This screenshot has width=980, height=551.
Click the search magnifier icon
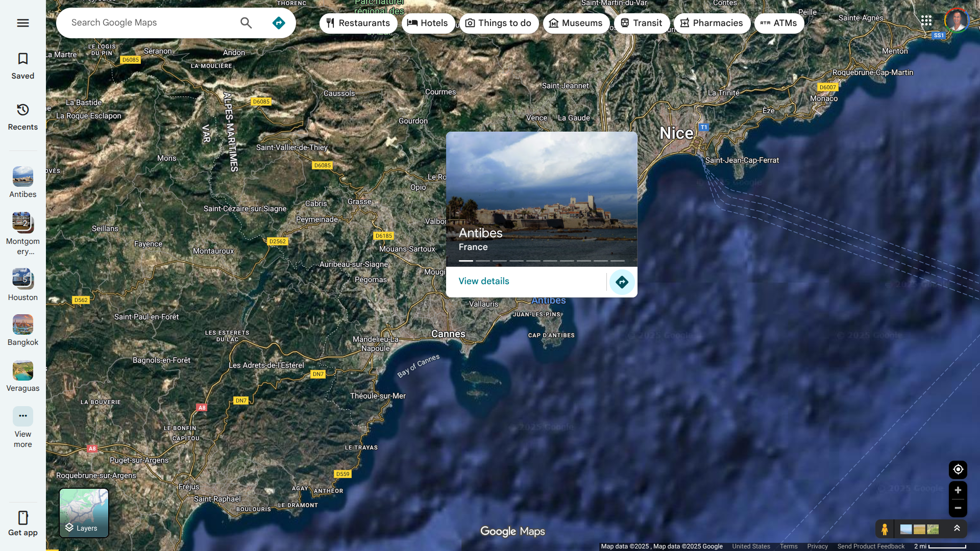point(246,23)
